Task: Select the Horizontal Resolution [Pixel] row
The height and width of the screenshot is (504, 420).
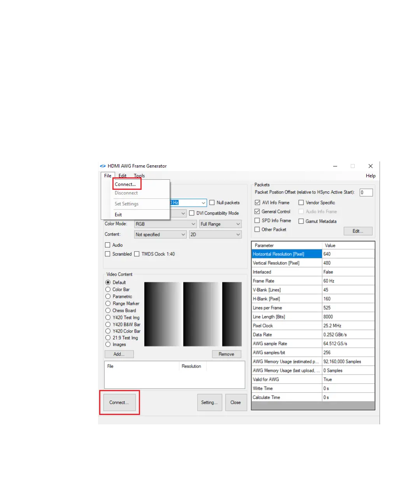Action: (313, 254)
